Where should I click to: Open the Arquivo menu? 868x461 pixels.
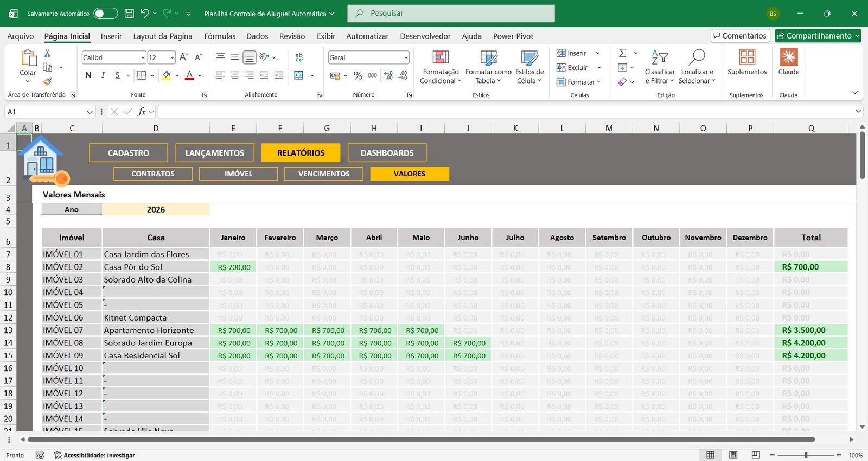(21, 36)
